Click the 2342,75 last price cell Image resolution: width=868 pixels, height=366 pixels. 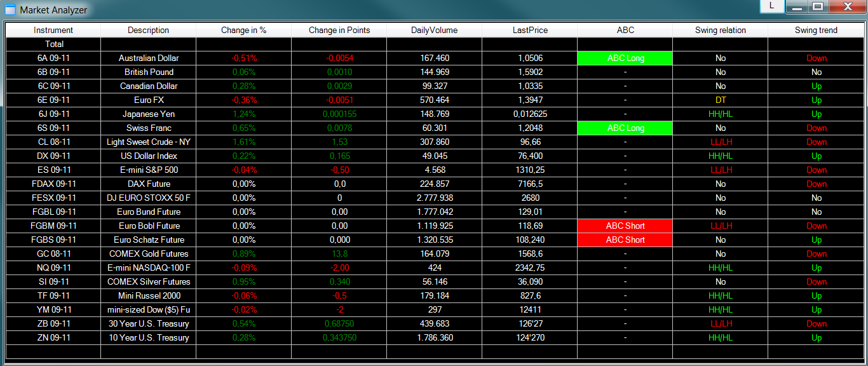(530, 268)
